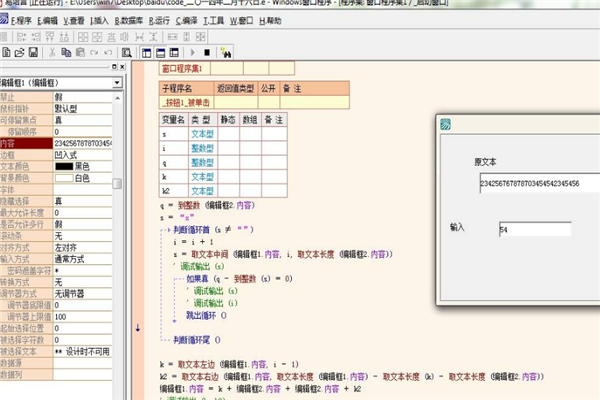Screen dimensions: 600x400
Task: Change the 禁止 property value 假
Action: point(83,97)
